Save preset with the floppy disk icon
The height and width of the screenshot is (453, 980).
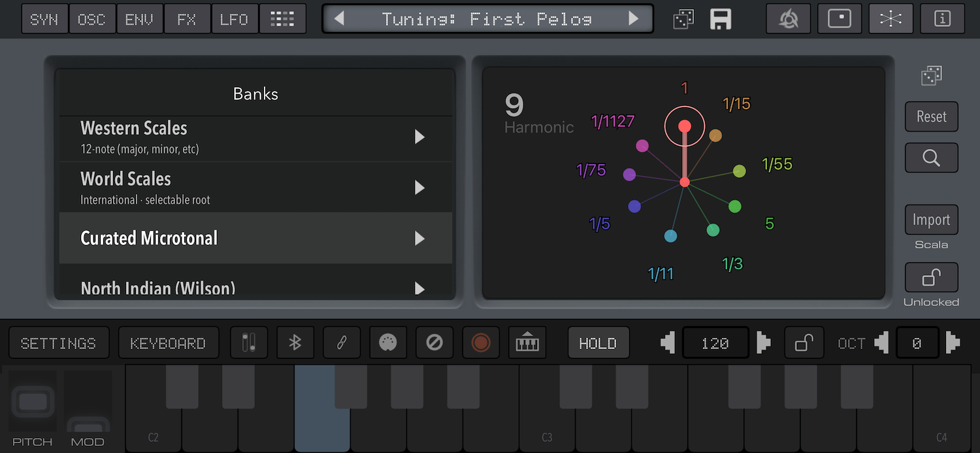pos(721,19)
